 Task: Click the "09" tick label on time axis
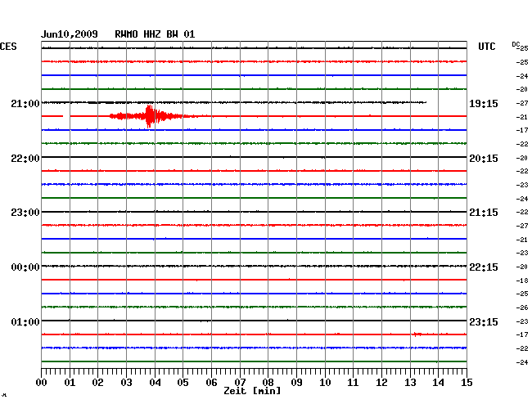point(296,383)
